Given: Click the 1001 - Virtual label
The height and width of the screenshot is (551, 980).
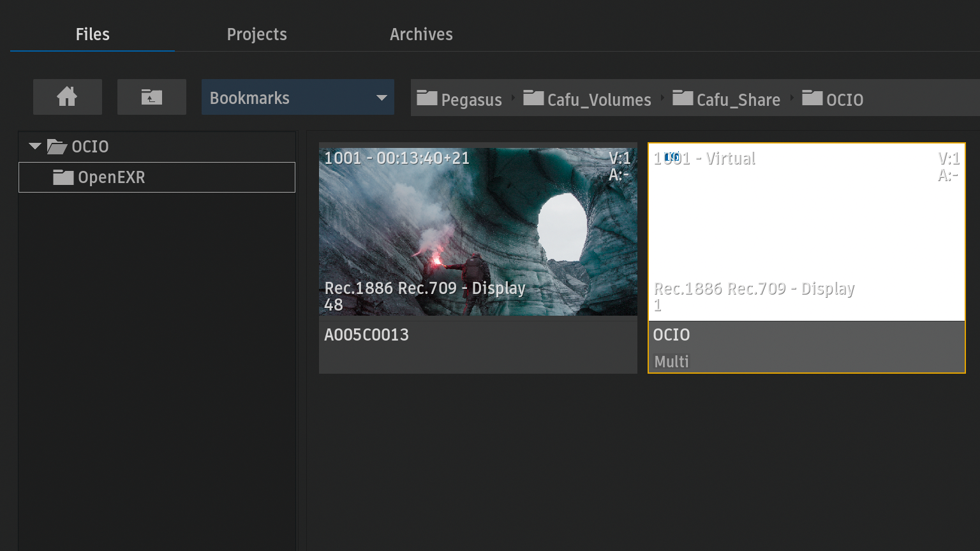Looking at the screenshot, I should [x=704, y=158].
